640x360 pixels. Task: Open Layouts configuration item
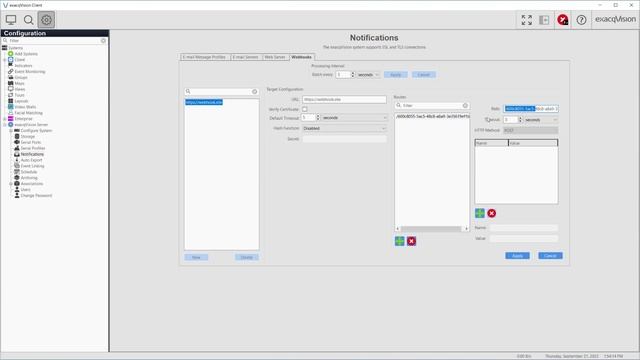[21, 101]
